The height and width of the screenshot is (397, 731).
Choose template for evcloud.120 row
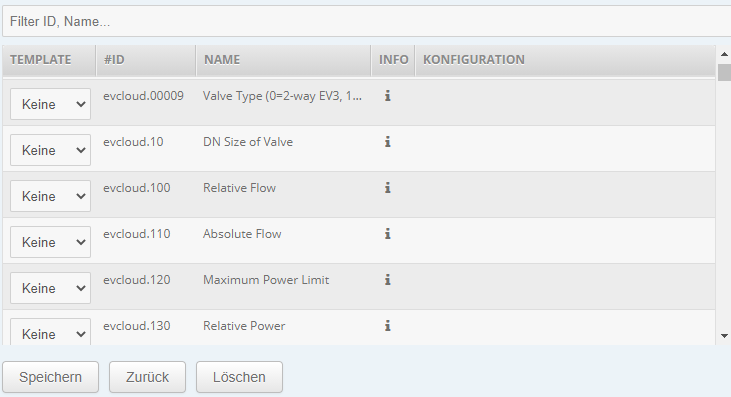[x=50, y=288]
